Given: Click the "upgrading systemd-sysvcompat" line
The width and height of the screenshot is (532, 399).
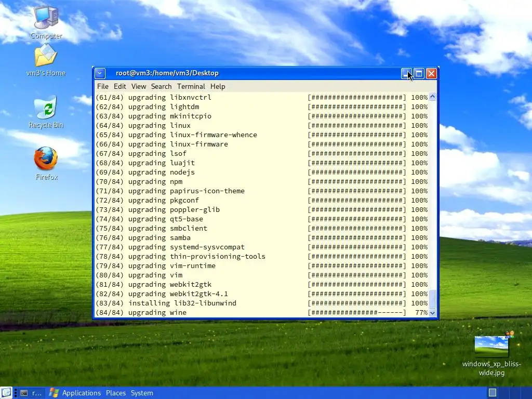Looking at the screenshot, I should [262, 247].
